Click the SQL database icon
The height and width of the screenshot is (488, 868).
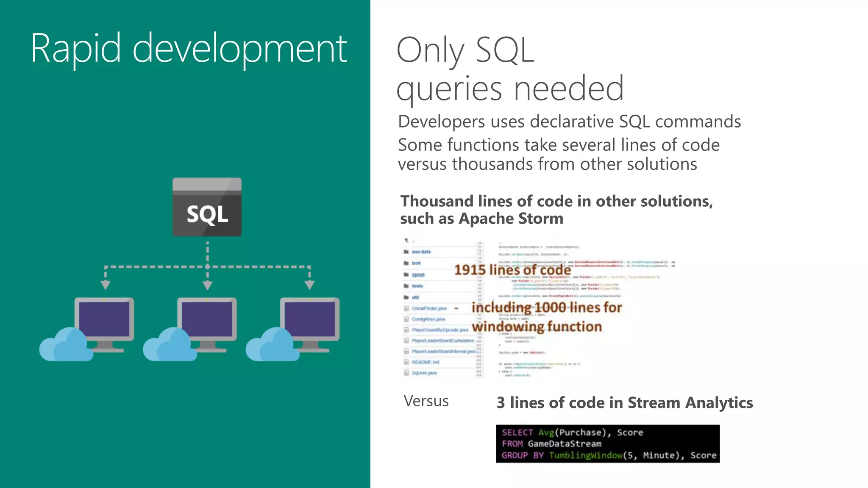click(207, 207)
